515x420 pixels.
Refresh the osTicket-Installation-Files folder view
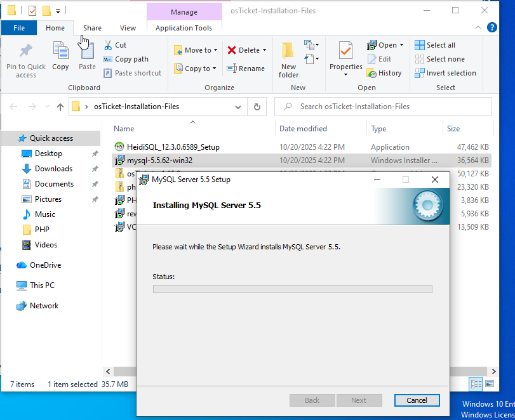tap(257, 107)
